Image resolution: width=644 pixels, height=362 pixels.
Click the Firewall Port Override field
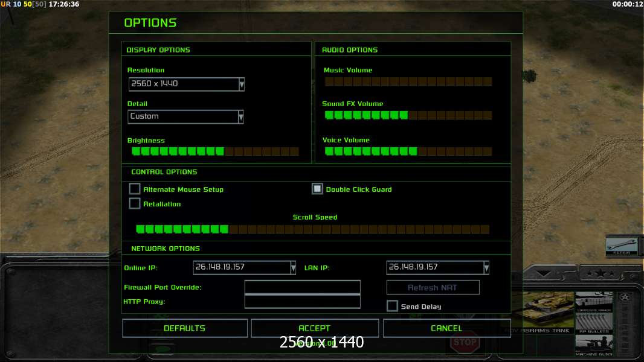[x=302, y=287]
